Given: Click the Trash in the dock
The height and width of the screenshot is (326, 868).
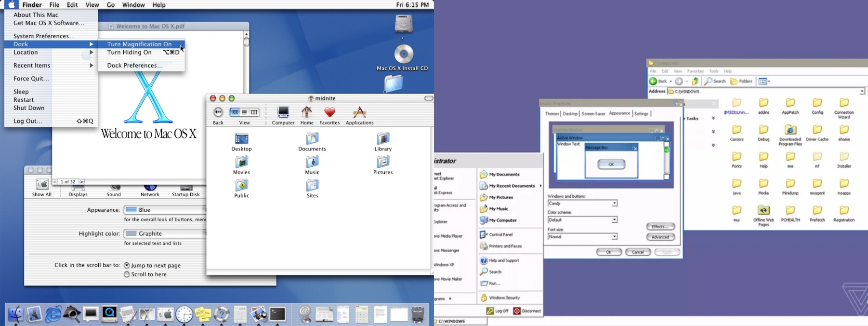Looking at the screenshot, I should 418,314.
